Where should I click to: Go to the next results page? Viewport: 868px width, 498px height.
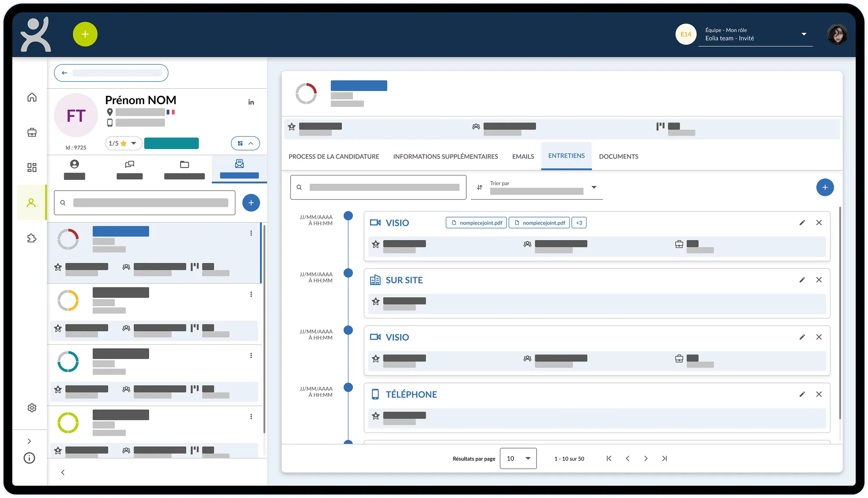point(646,458)
